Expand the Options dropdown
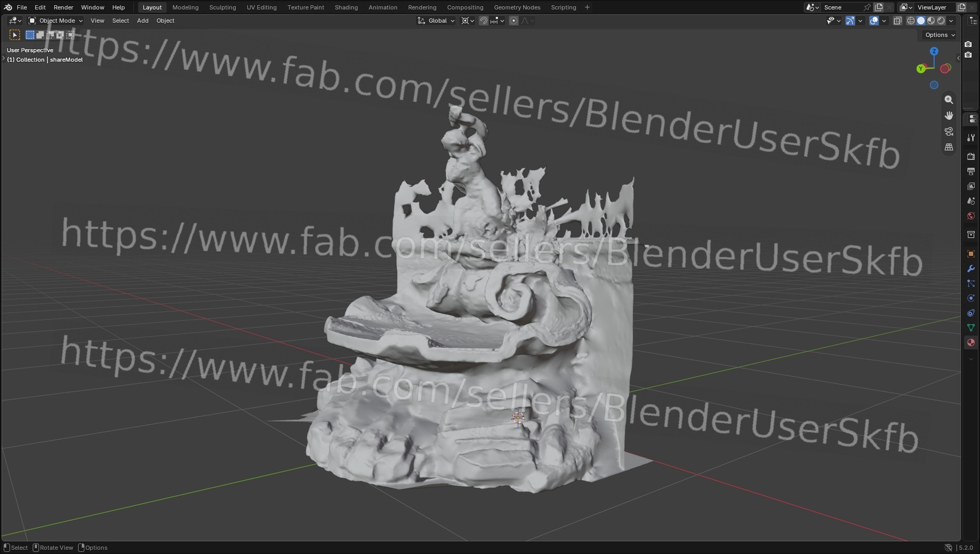The height and width of the screenshot is (554, 980). (x=940, y=35)
